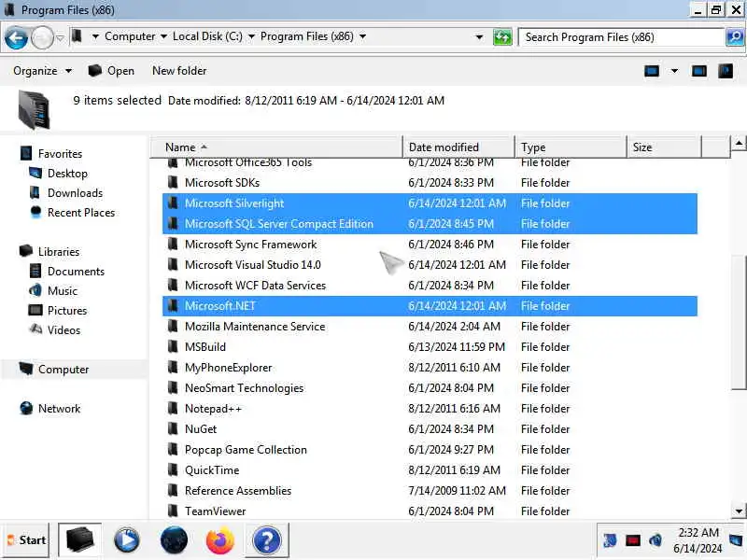Sort by the Type column header
The image size is (747, 560).
(x=571, y=147)
